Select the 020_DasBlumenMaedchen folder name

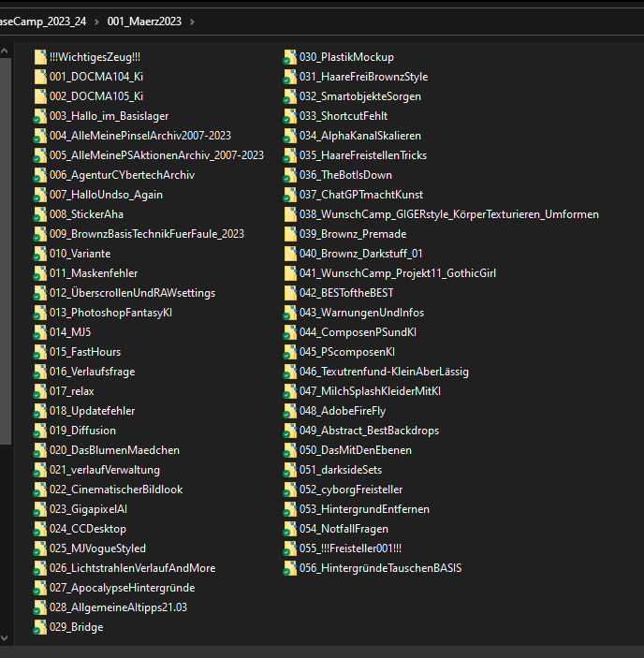coord(114,450)
